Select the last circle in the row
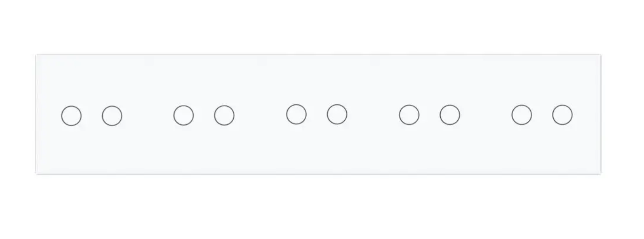Viewport: 644px width, 239px height. pos(562,115)
